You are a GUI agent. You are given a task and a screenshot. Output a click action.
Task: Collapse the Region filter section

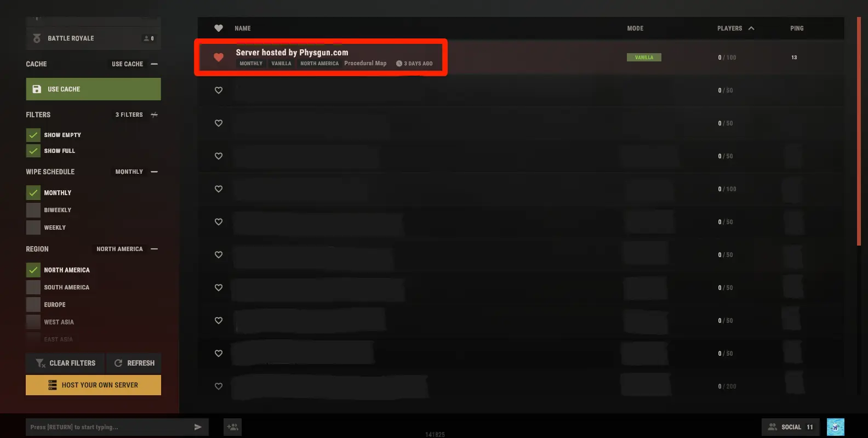(155, 249)
